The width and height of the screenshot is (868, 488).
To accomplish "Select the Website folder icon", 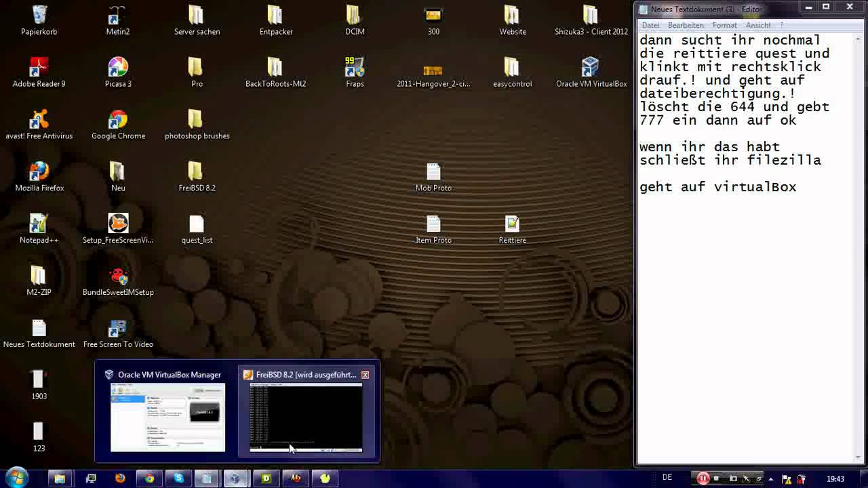I will tap(513, 20).
